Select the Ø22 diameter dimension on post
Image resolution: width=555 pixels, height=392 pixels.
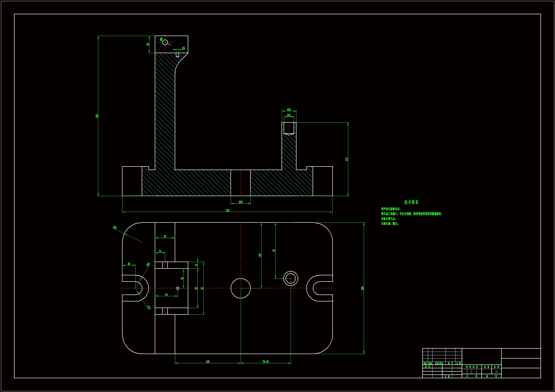coord(289,110)
